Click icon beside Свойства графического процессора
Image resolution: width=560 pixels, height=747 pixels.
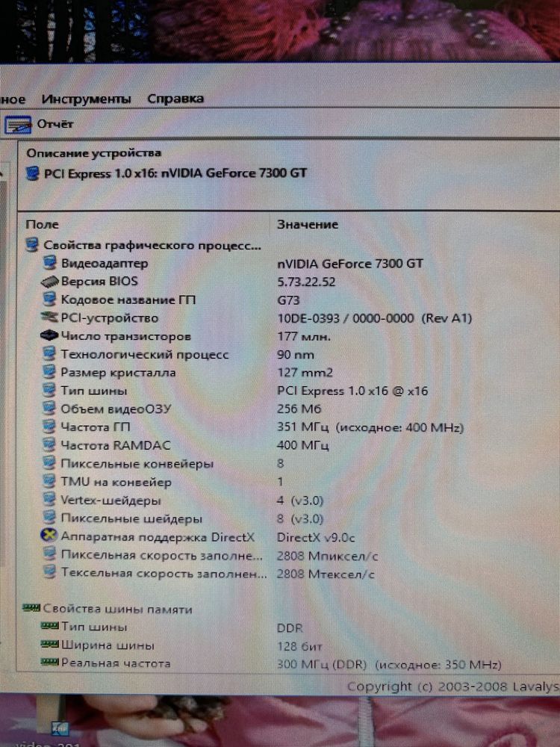[x=32, y=245]
